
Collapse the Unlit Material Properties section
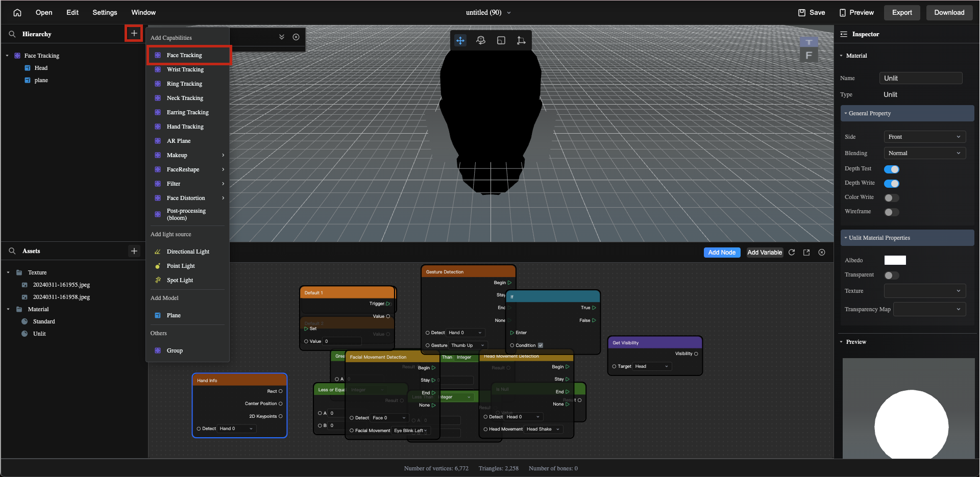click(907, 238)
